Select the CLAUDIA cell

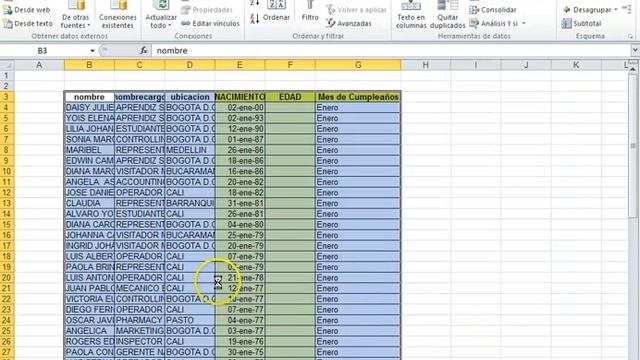click(x=89, y=203)
